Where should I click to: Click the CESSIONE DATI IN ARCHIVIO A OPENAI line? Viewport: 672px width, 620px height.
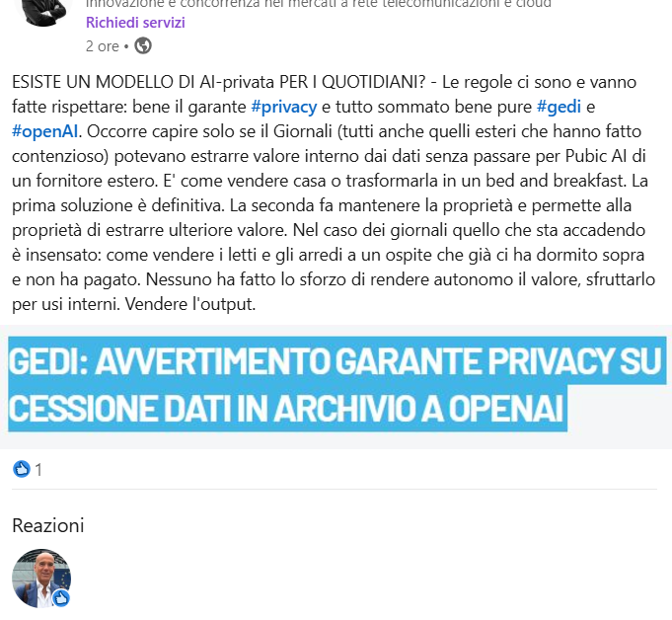click(287, 408)
